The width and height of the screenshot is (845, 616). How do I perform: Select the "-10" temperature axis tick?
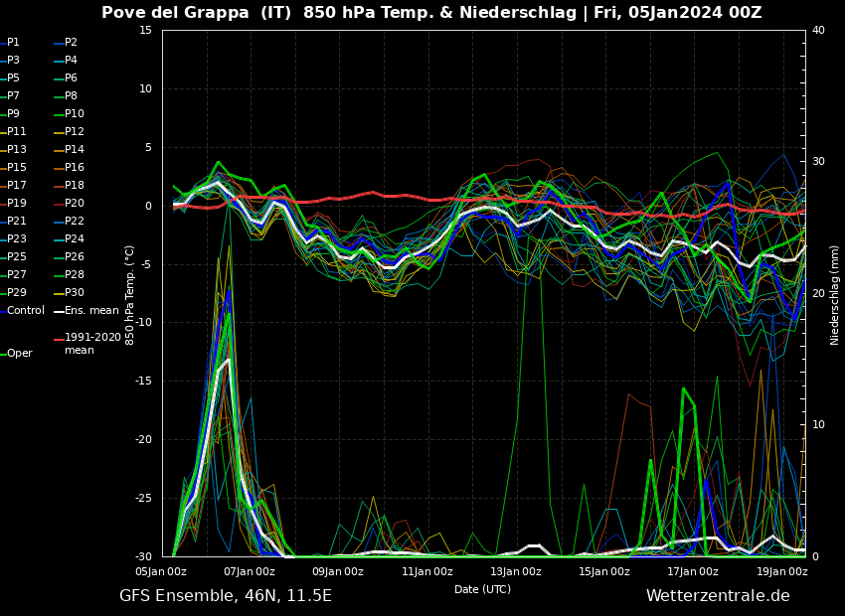(x=144, y=323)
